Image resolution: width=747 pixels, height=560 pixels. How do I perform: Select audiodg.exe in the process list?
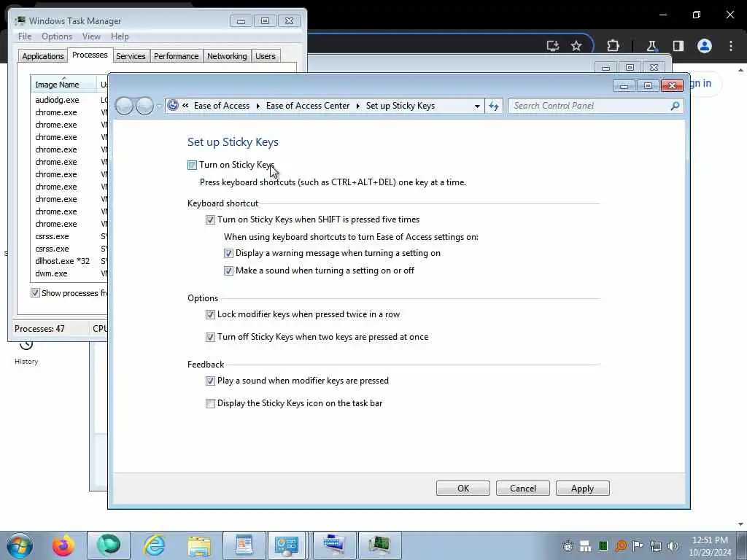tap(57, 100)
